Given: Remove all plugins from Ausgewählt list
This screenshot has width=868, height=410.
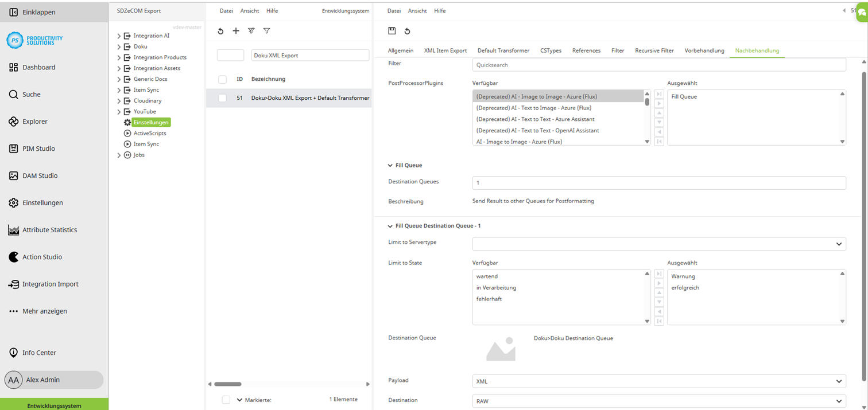Looking at the screenshot, I should [659, 141].
